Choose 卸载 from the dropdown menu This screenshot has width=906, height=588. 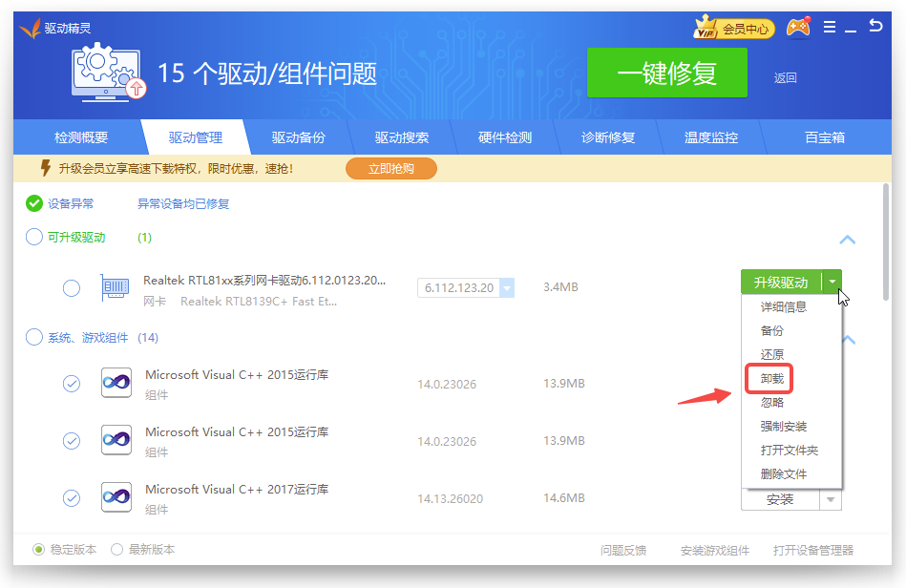pyautogui.click(x=771, y=379)
